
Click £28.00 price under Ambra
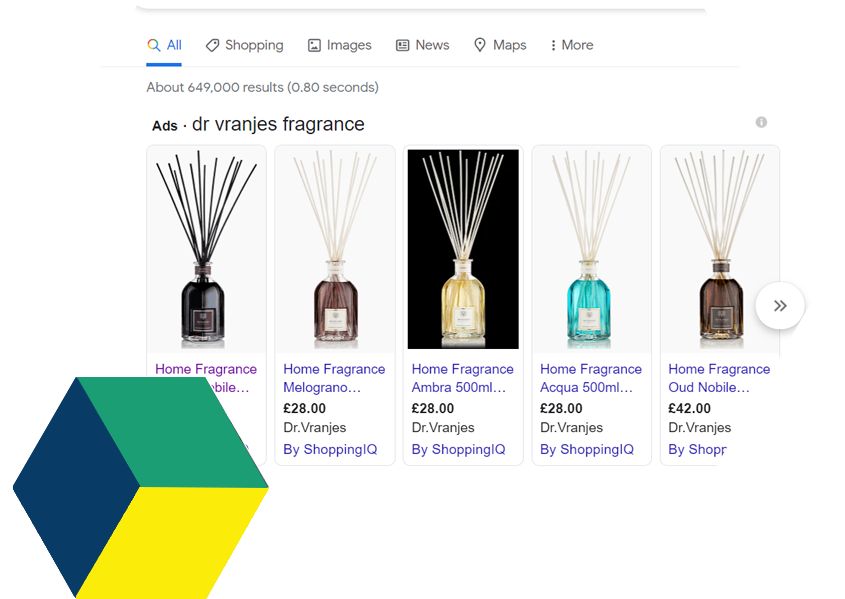(433, 408)
